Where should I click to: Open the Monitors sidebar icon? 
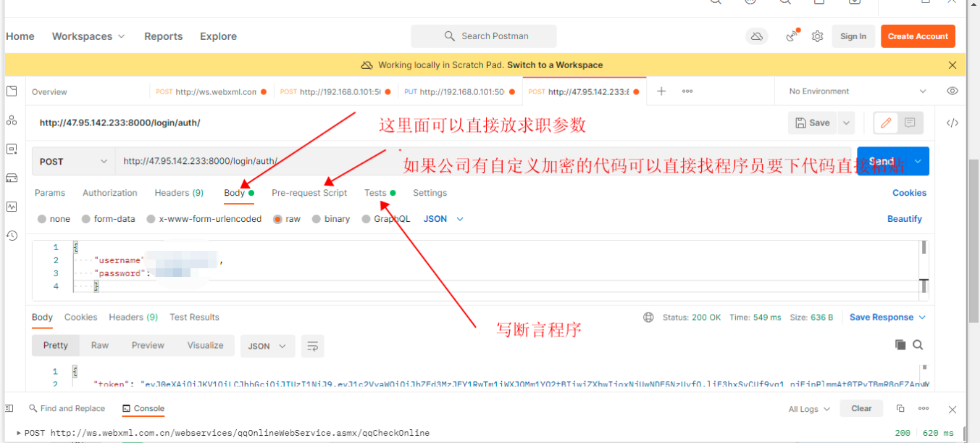click(x=12, y=207)
